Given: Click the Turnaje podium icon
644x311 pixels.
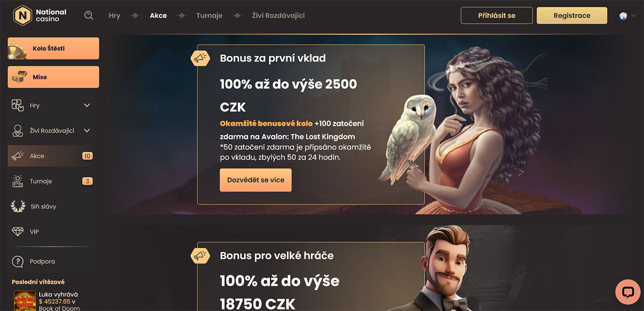Looking at the screenshot, I should tap(18, 181).
